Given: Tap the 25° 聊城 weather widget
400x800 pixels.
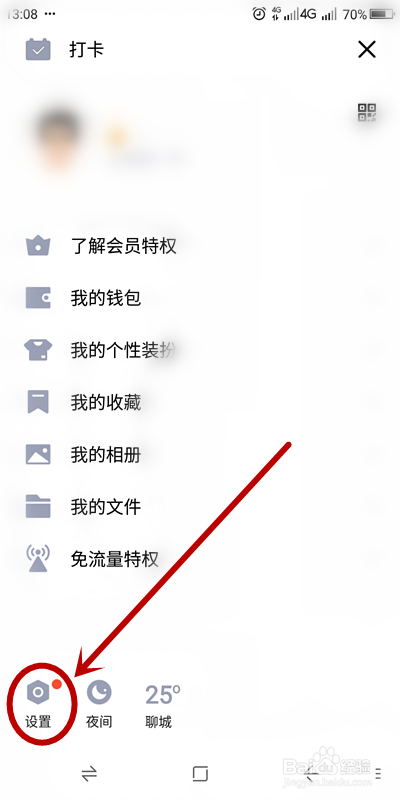Looking at the screenshot, I should (x=162, y=705).
